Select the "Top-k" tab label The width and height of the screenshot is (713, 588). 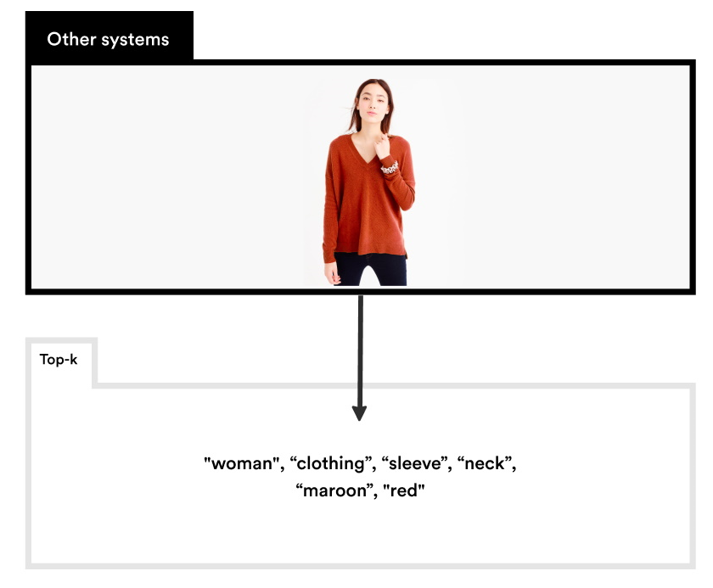click(59, 360)
